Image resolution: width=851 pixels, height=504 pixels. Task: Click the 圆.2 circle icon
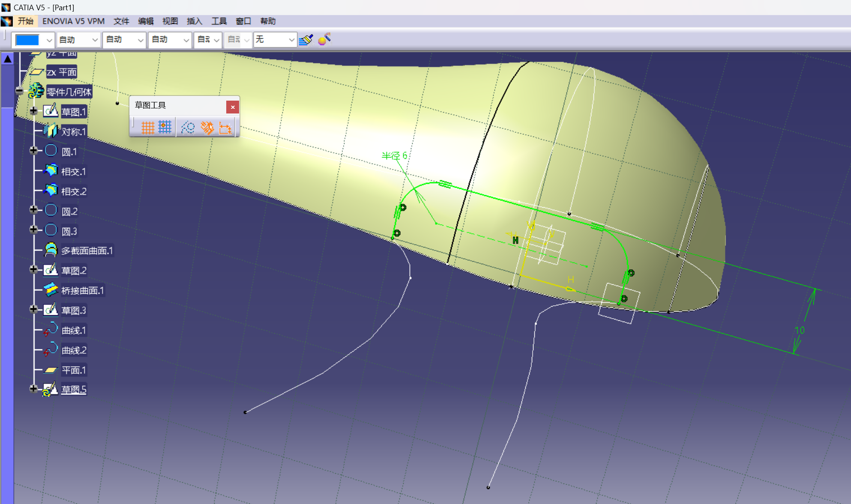pos(51,210)
